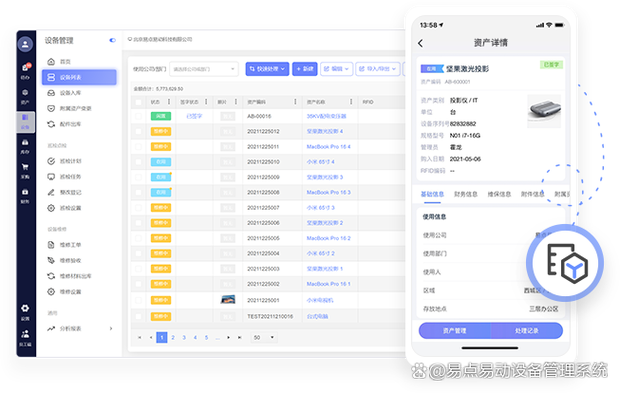
Task: Open the 状态 column menu dots
Action: pyautogui.click(x=169, y=102)
